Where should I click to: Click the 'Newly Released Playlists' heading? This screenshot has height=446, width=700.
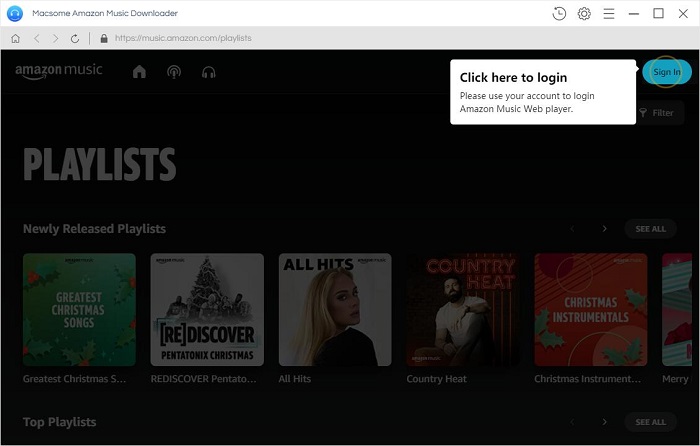click(x=94, y=229)
